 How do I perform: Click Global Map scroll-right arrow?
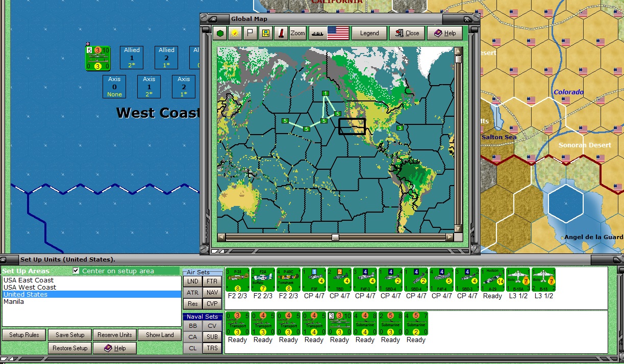click(450, 237)
